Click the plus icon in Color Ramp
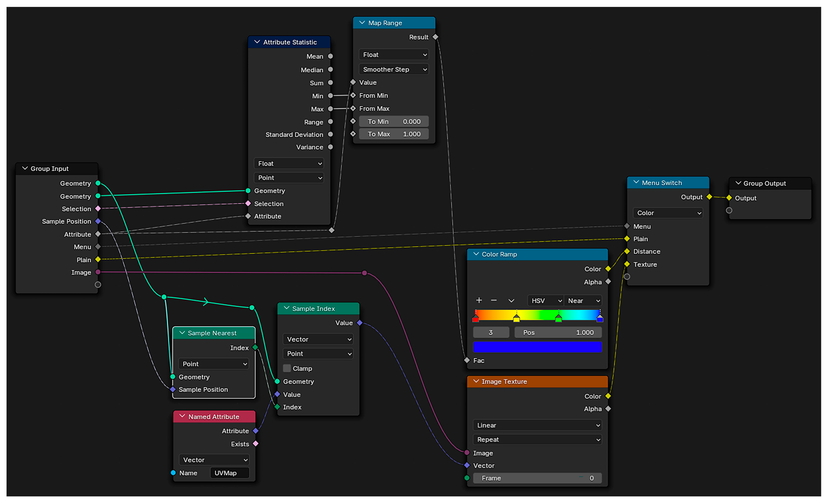Image resolution: width=828 pixels, height=504 pixels. point(479,300)
